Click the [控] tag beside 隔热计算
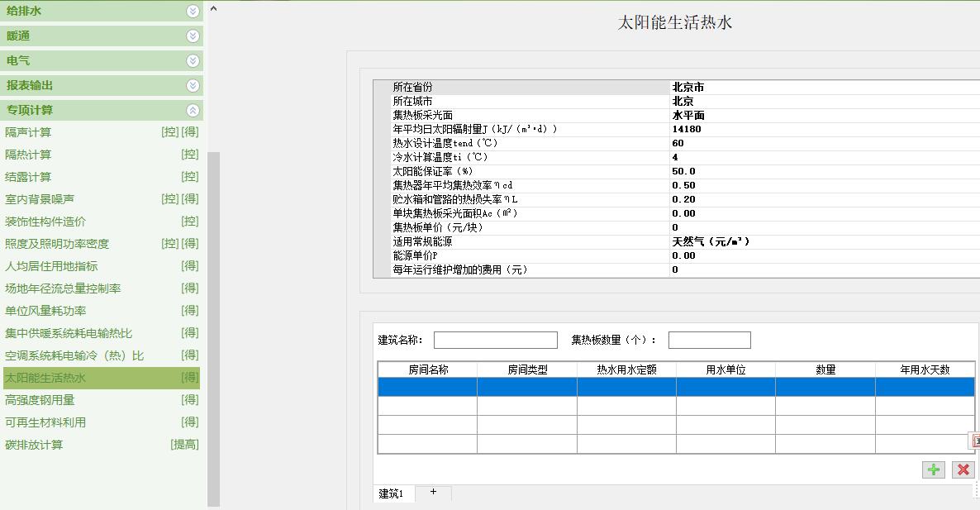The width and height of the screenshot is (980, 510). [x=188, y=155]
